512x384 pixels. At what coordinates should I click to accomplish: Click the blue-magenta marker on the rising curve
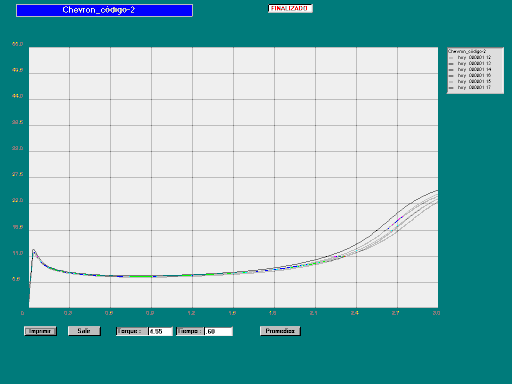pyautogui.click(x=399, y=219)
